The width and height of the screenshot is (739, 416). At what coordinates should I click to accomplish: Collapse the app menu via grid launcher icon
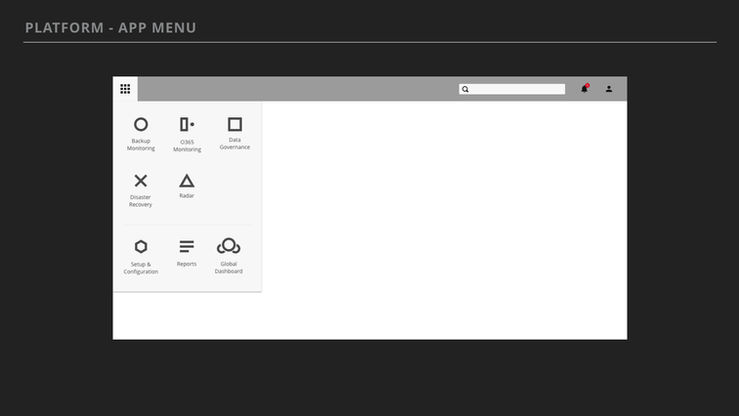pyautogui.click(x=125, y=89)
